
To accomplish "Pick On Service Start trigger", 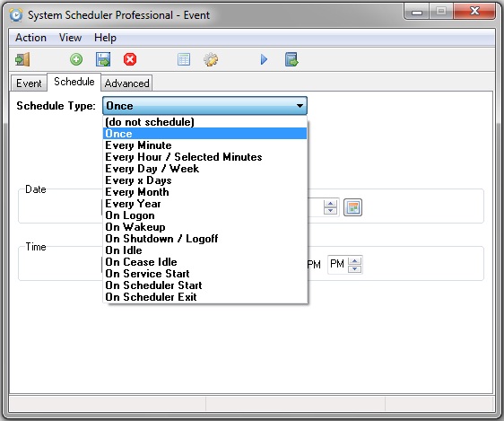I will (205, 274).
